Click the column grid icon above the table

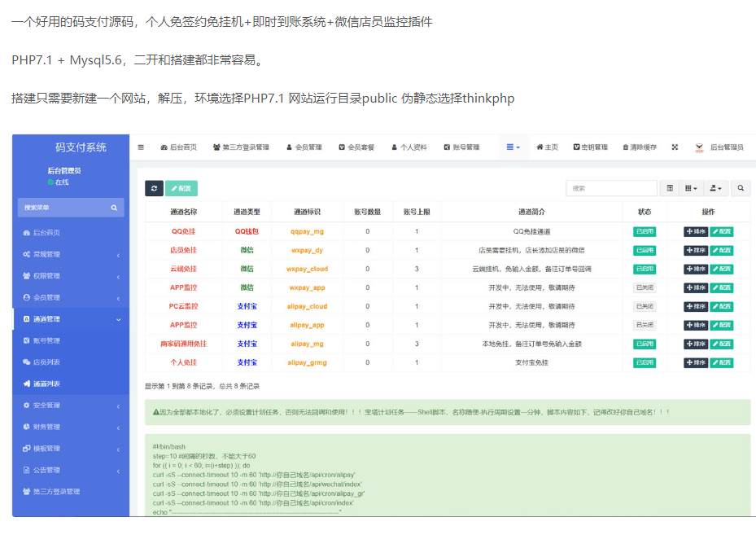point(689,188)
